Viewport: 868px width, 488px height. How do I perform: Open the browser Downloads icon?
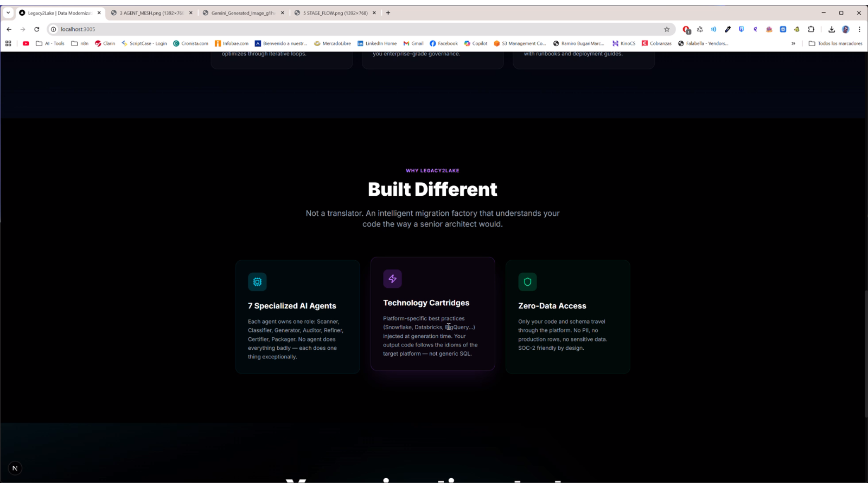[x=831, y=29]
